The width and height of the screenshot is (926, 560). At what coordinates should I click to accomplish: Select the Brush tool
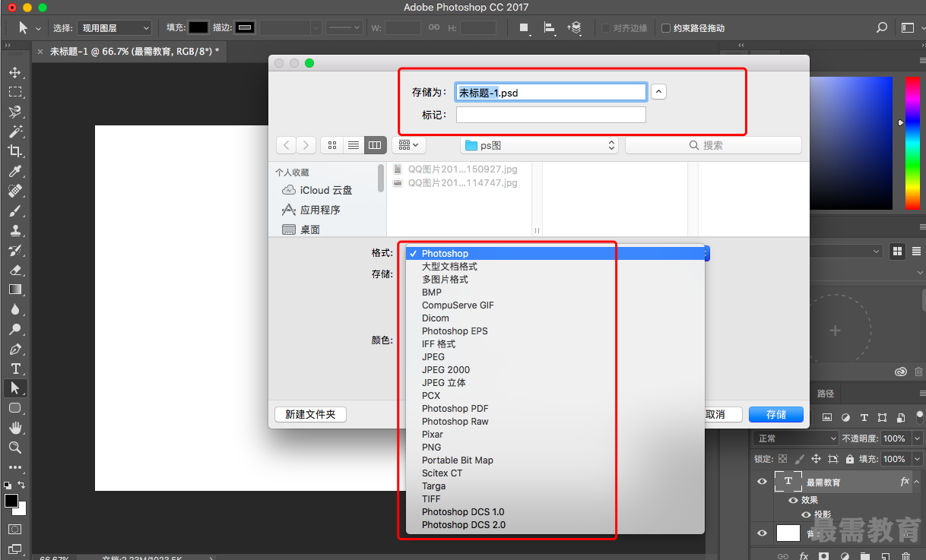(14, 210)
